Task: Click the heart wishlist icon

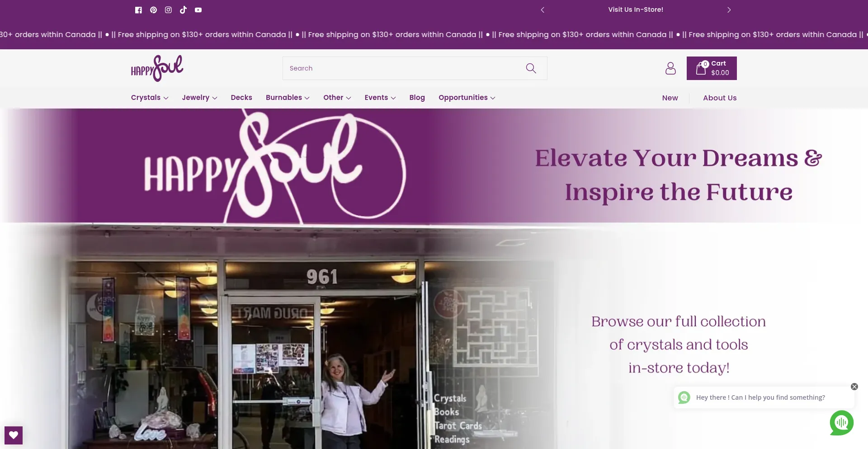Action: [x=14, y=435]
